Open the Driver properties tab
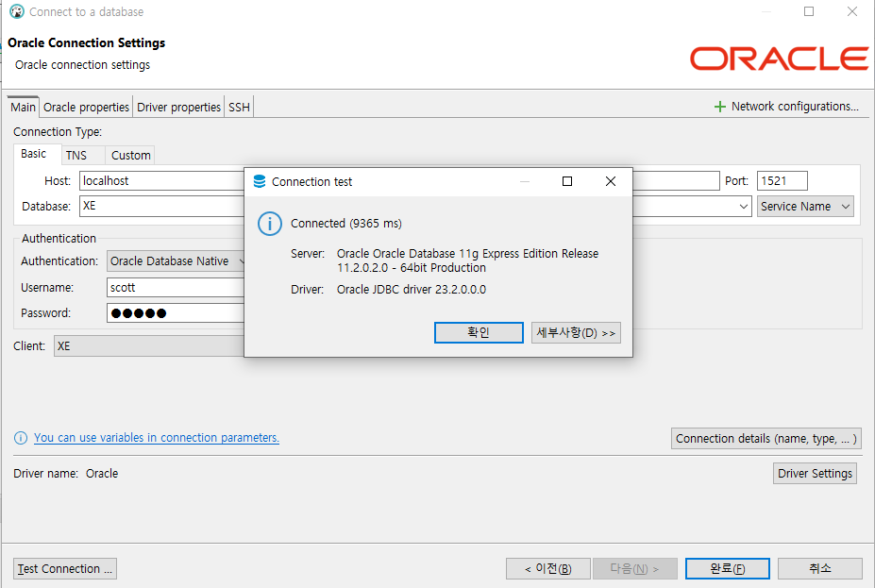 pyautogui.click(x=178, y=107)
